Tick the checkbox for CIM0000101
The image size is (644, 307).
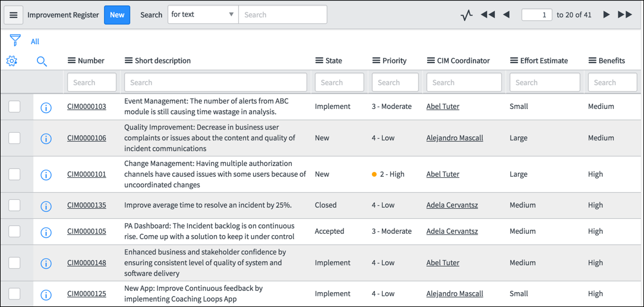[x=14, y=174]
